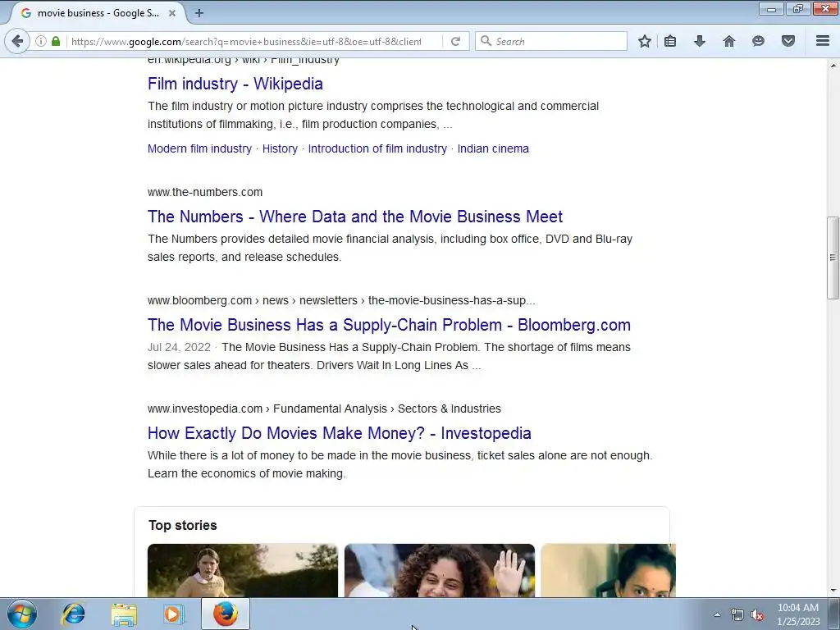Open Windows Explorer folder in taskbar
The width and height of the screenshot is (840, 630).
(x=124, y=614)
